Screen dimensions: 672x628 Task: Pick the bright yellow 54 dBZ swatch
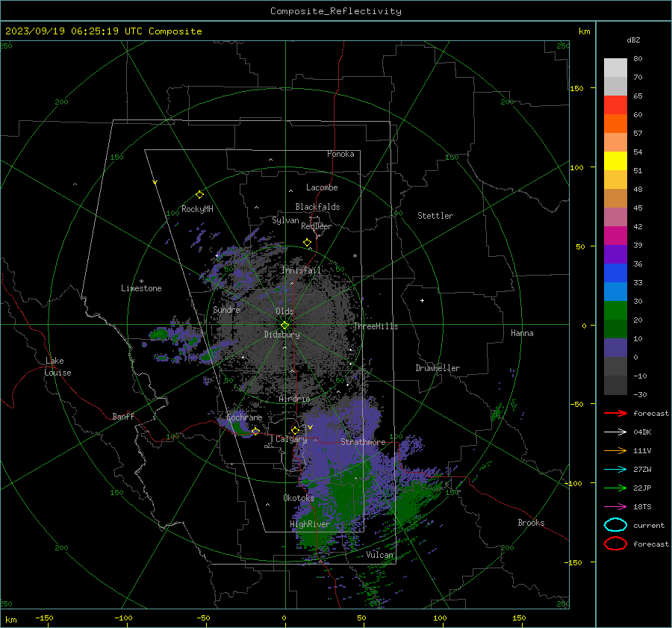615,161
